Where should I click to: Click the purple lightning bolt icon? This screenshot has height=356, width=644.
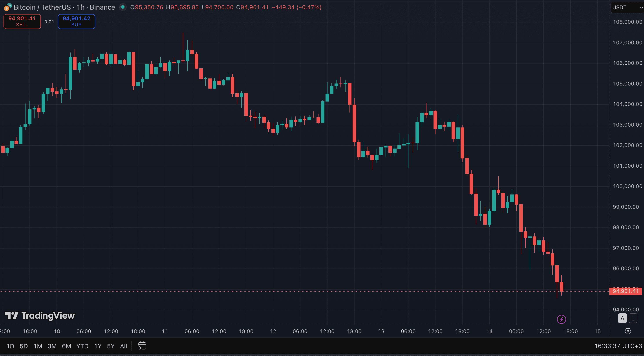561,319
